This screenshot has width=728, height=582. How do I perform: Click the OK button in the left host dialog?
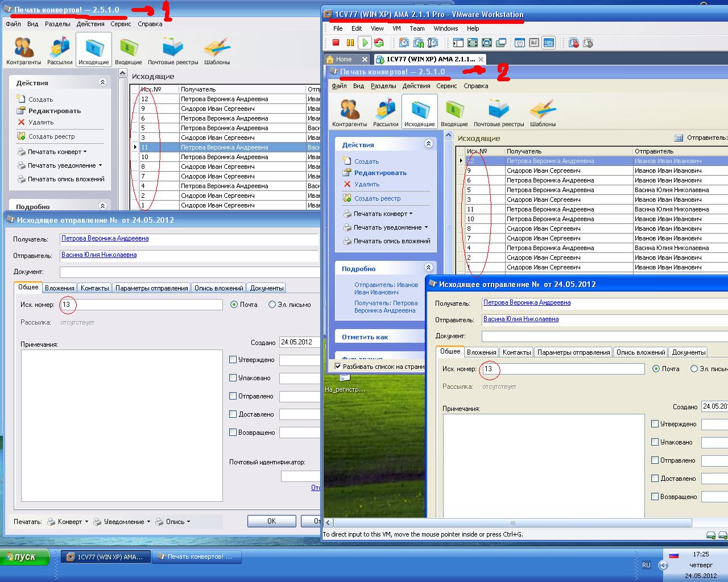(x=271, y=521)
